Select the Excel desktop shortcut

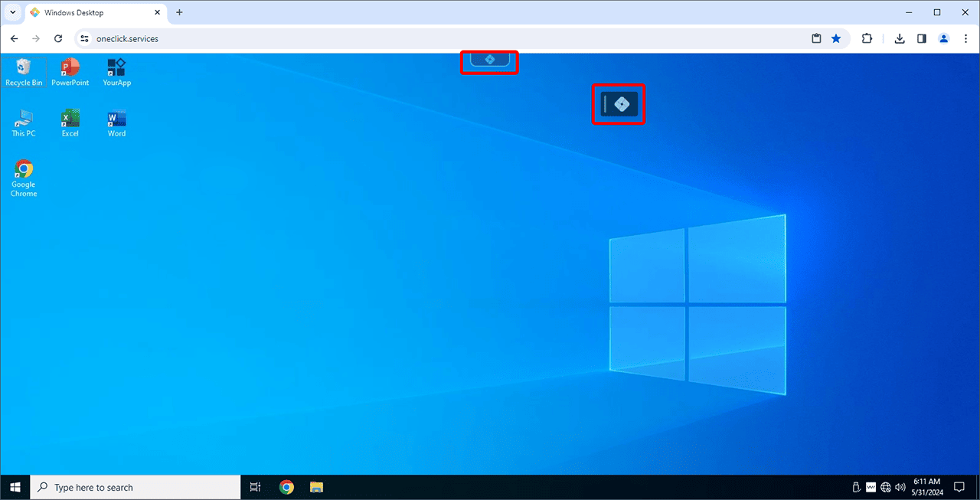click(x=70, y=120)
